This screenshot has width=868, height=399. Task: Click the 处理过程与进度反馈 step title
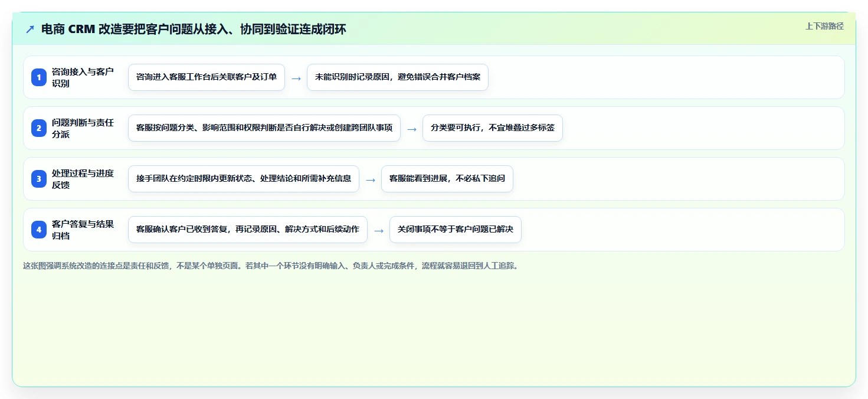[83, 179]
